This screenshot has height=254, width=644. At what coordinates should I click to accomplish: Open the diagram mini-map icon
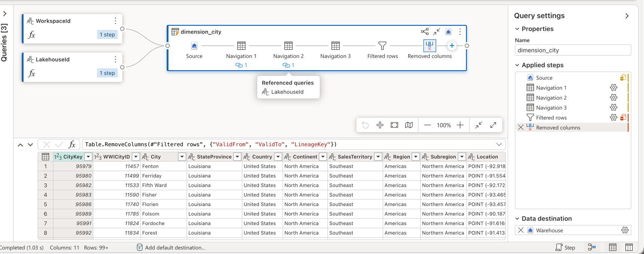(409, 125)
